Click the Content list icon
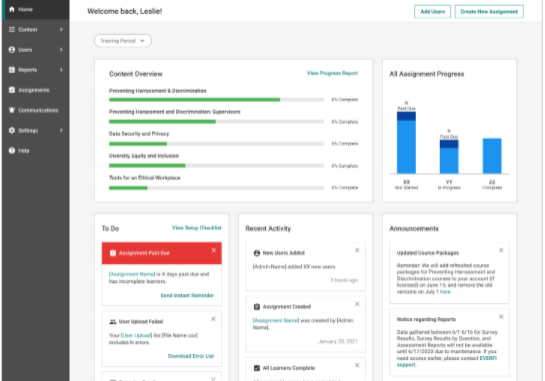The image size is (545, 381). click(x=12, y=30)
